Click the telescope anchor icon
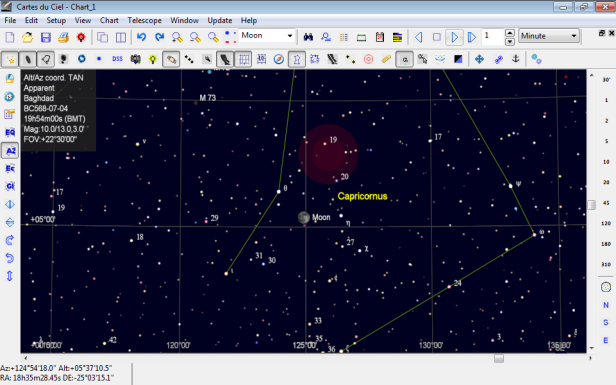Viewport: 616px width, 385px height. pyautogui.click(x=515, y=59)
